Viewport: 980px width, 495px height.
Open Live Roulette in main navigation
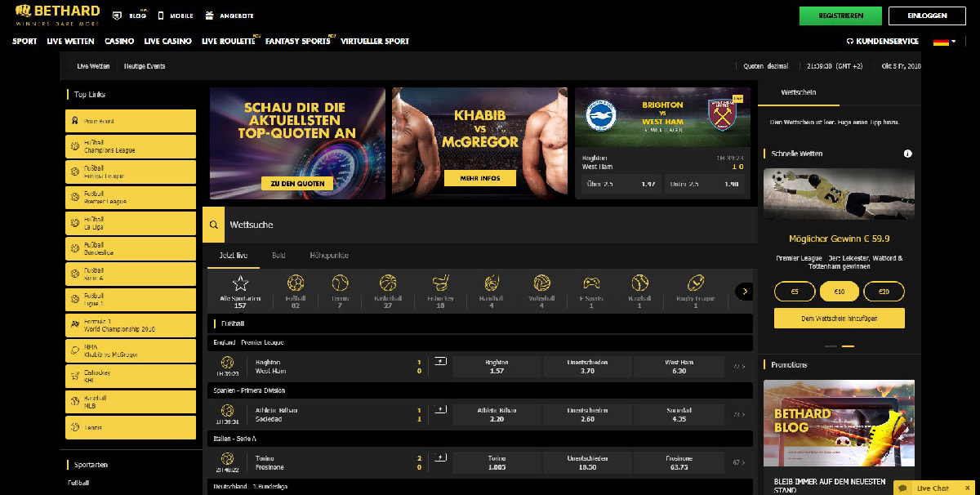tap(229, 41)
